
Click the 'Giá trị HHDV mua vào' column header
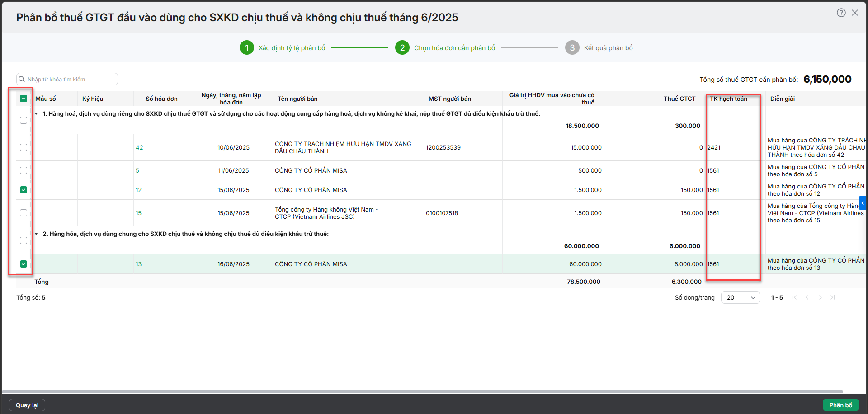pyautogui.click(x=552, y=99)
